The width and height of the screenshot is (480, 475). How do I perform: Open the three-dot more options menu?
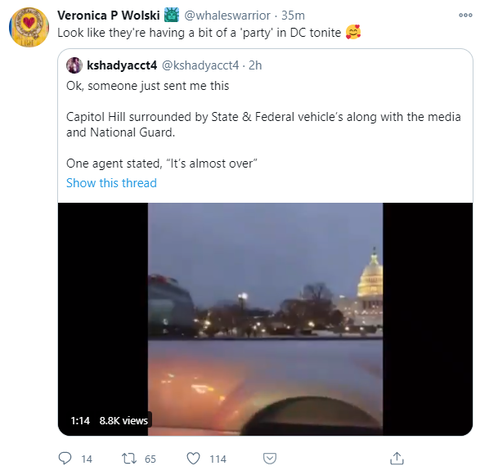tap(465, 15)
